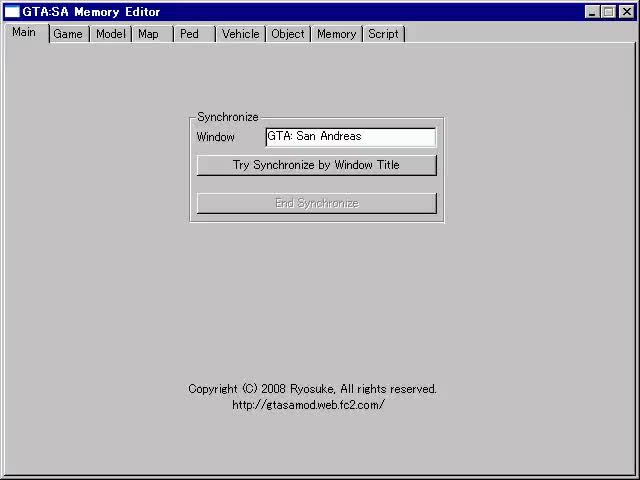This screenshot has width=640, height=480.
Task: Open the Ped tab
Action: 195,34
